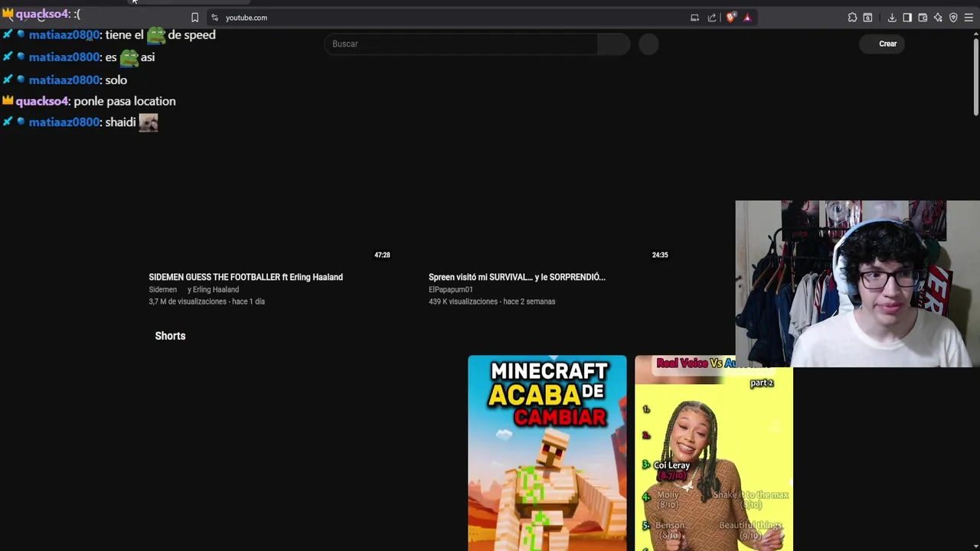Click the share page icon in address bar
This screenshot has width=980, height=551.
[x=712, y=18]
